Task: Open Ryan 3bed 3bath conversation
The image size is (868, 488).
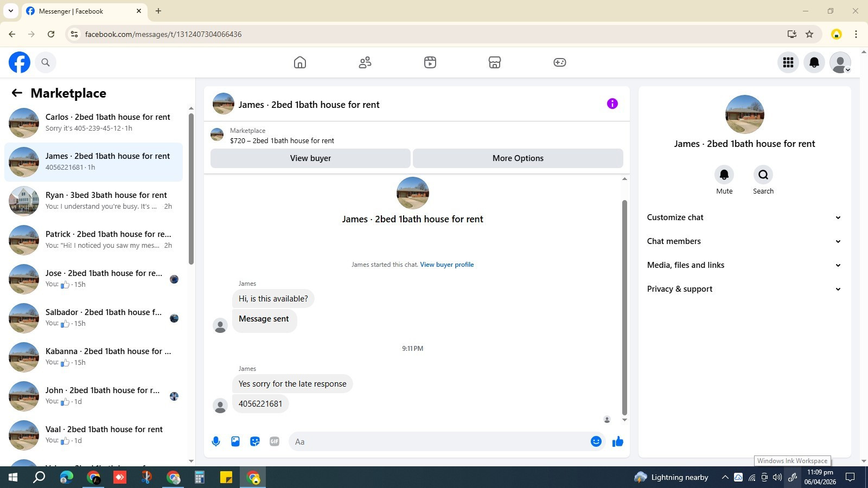Action: point(93,201)
